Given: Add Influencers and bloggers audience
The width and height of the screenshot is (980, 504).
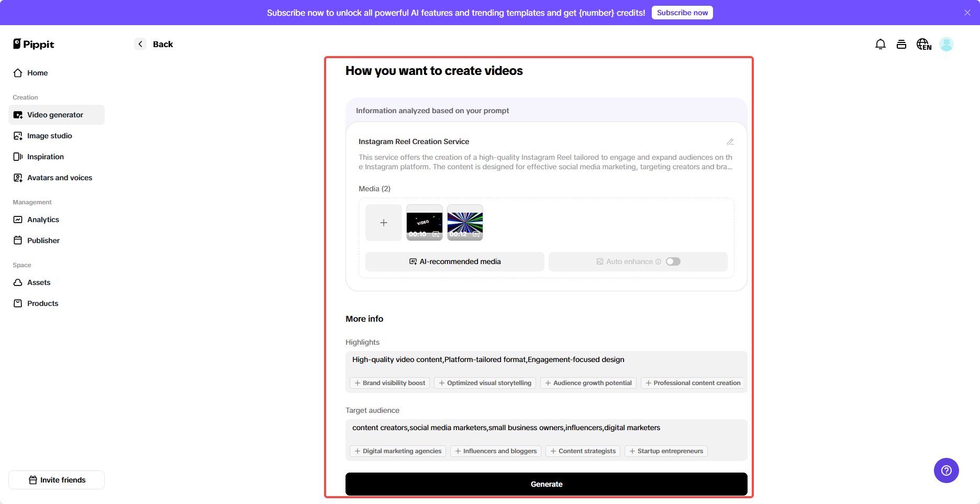Looking at the screenshot, I should tap(495, 451).
